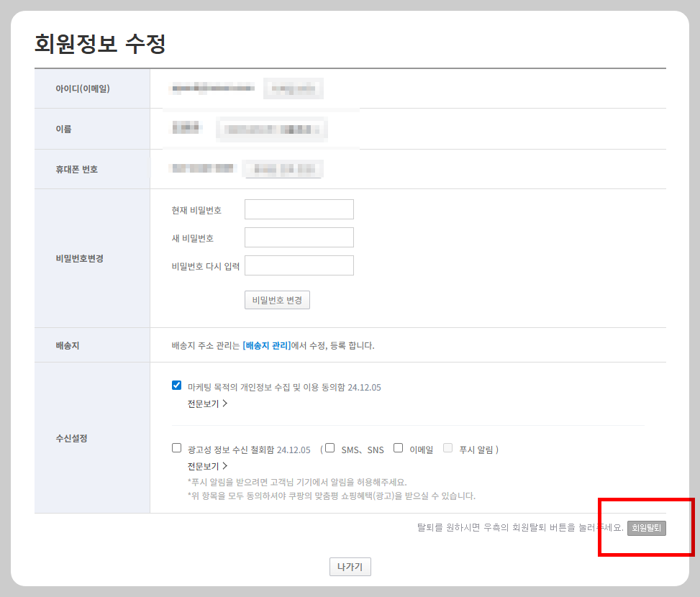Uncheck the 마케팅 목적 개인정보 수집 동의 checkbox
The image size is (700, 597).
pos(176,385)
